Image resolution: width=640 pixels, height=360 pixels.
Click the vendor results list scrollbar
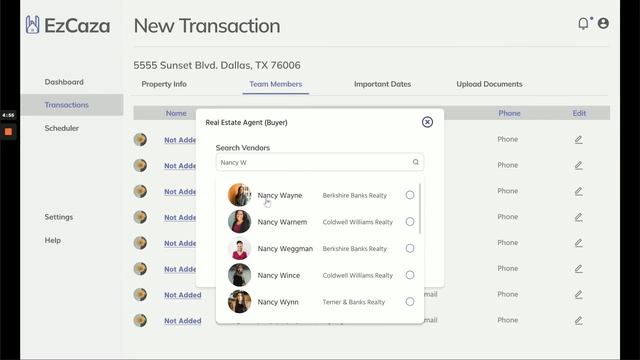point(420,209)
